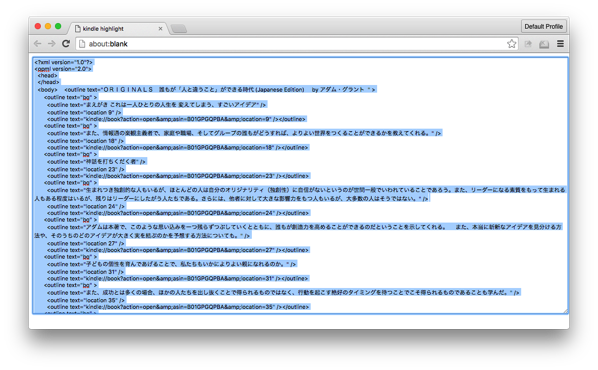Open the Chrome hamburger menu
The height and width of the screenshot is (370, 598).
click(x=560, y=44)
